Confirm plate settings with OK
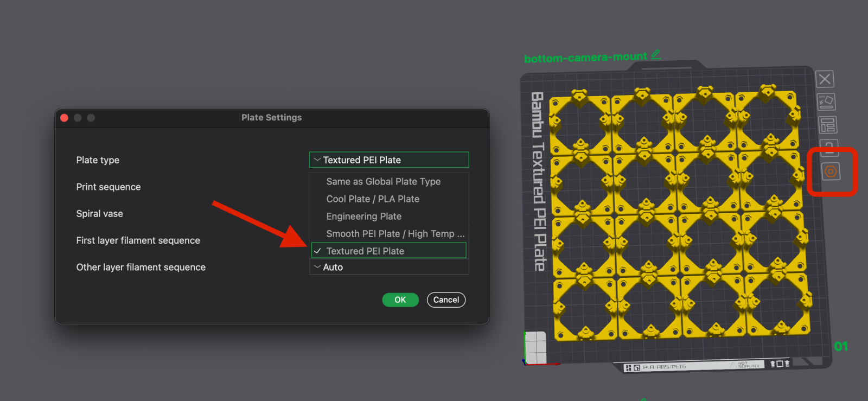Viewport: 868px width, 401px height. point(400,300)
